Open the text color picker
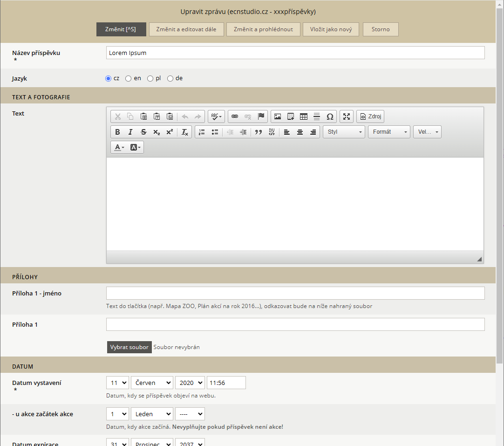The width and height of the screenshot is (504, 446). (x=119, y=147)
